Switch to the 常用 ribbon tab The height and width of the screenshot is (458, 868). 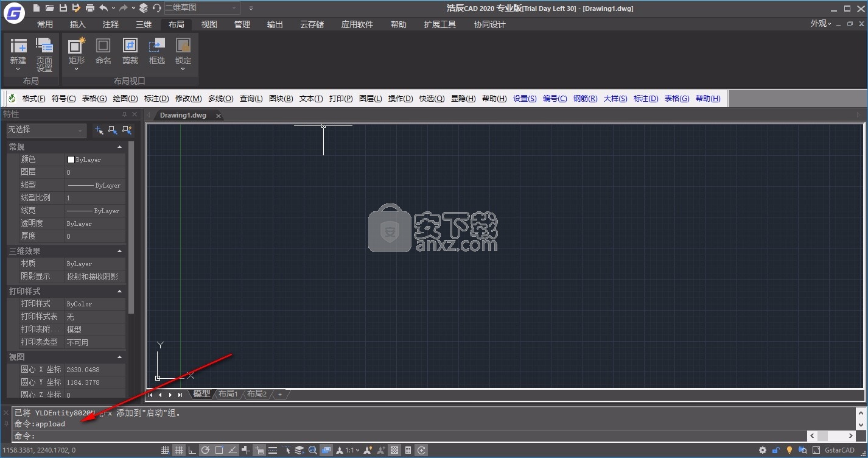[45, 24]
